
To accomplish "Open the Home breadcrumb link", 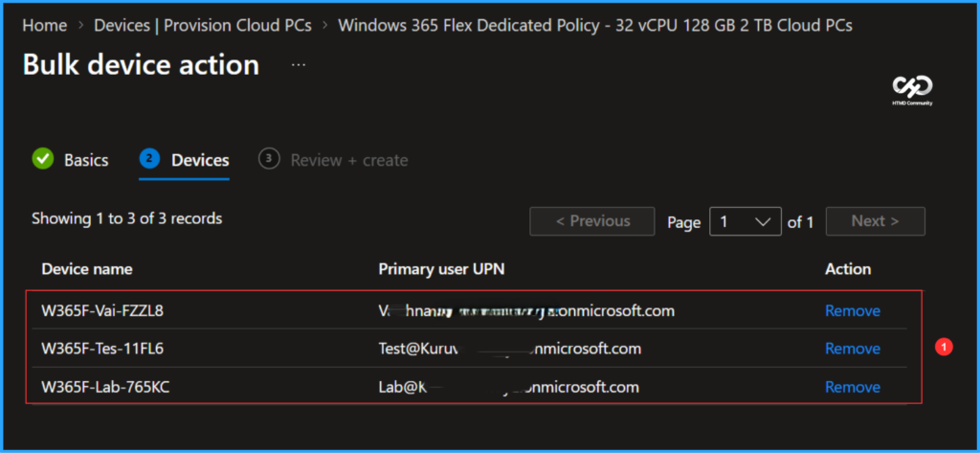I will coord(44,26).
